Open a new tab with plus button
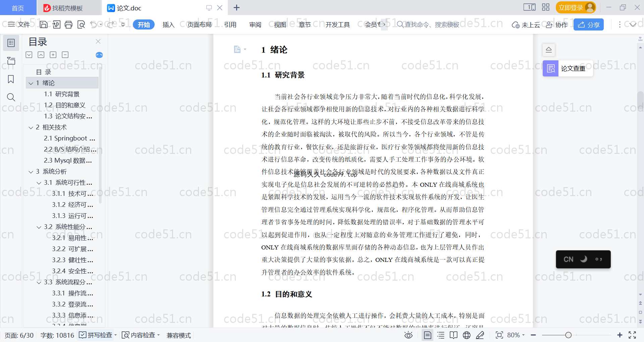 [236, 7]
